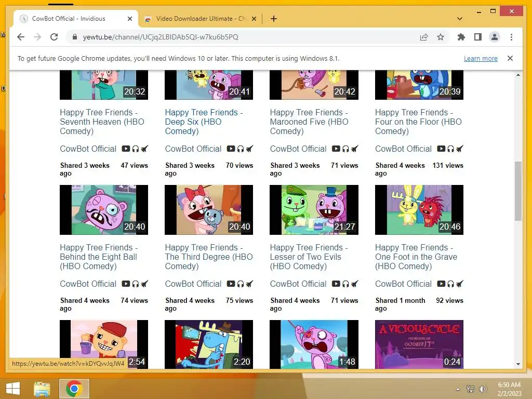Show hidden system tray icons
The image size is (532, 399).
click(x=458, y=389)
